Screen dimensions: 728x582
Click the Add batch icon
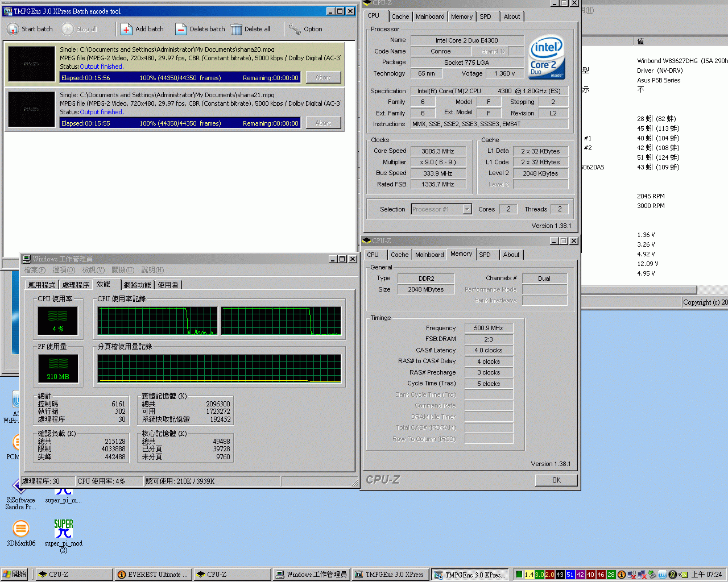126,29
